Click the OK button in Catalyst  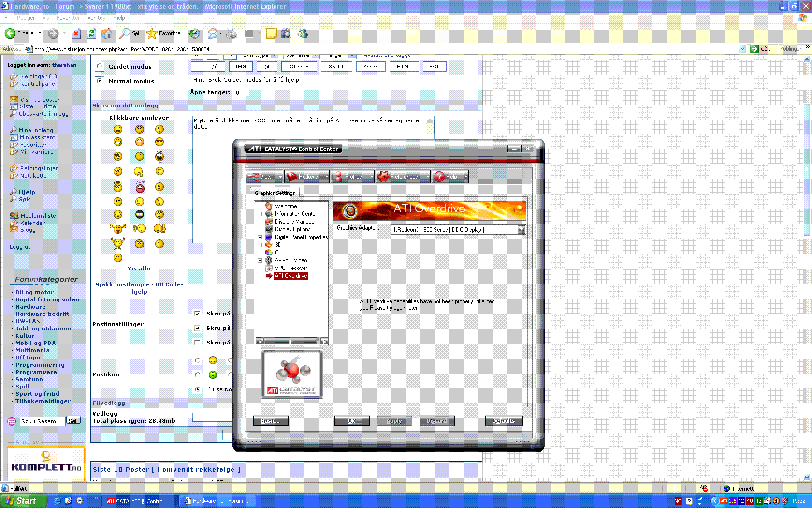click(352, 421)
